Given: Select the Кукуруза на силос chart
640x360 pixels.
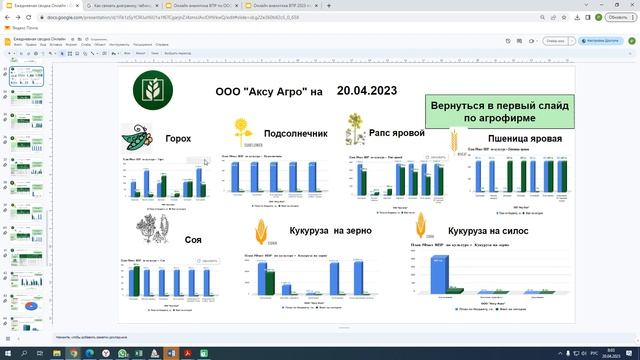Looking at the screenshot, I should 490,278.
